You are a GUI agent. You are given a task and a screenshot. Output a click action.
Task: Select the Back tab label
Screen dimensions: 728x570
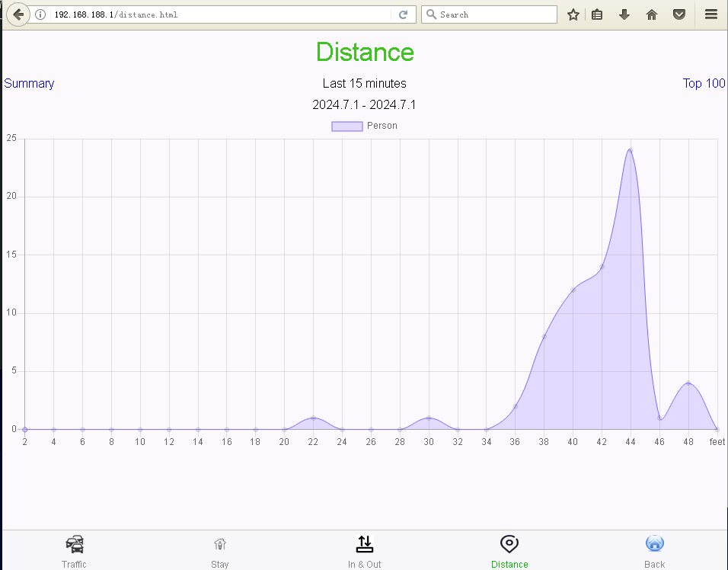[655, 564]
